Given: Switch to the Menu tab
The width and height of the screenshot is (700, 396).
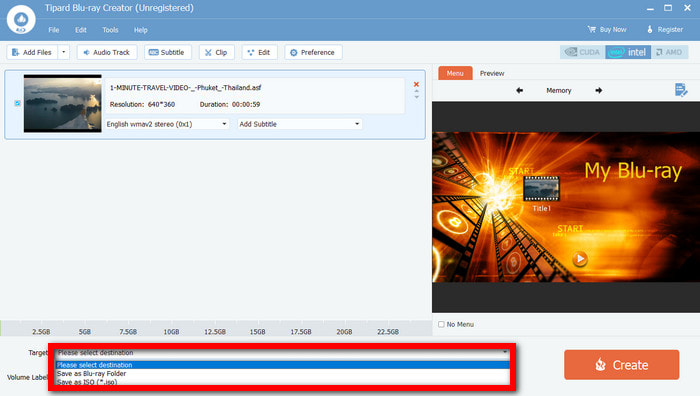Looking at the screenshot, I should [x=455, y=73].
